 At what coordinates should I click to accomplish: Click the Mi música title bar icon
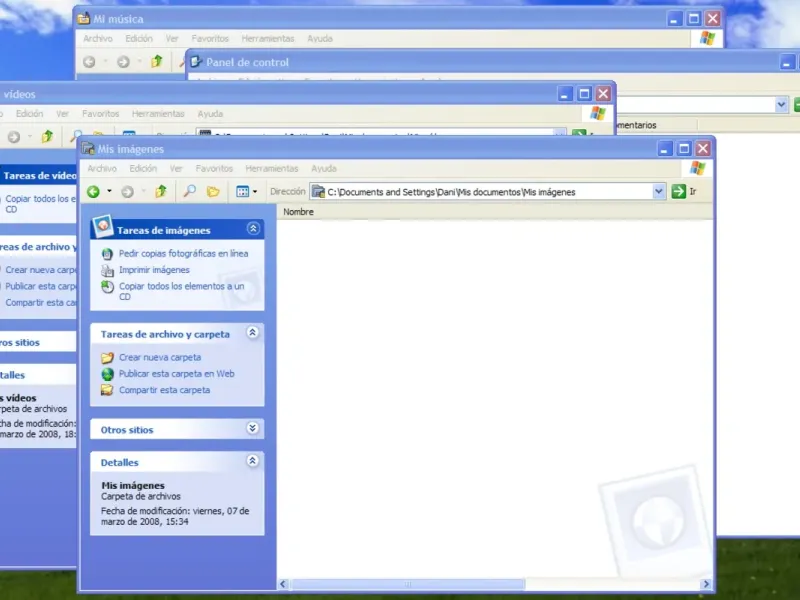coord(84,19)
